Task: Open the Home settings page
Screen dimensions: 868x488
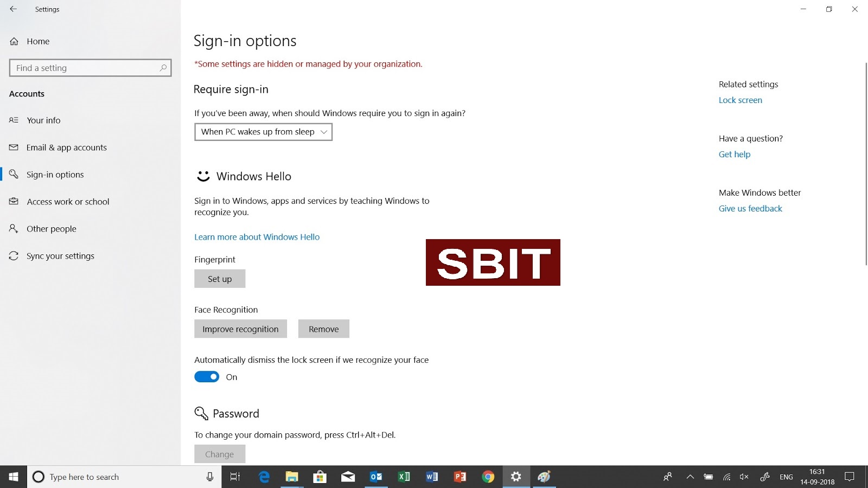Action: click(38, 41)
